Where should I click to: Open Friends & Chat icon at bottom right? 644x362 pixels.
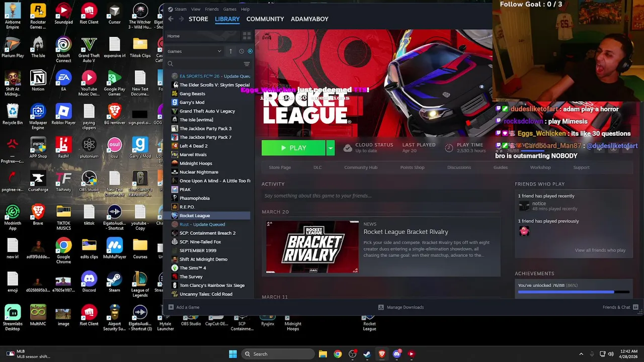[636, 307]
